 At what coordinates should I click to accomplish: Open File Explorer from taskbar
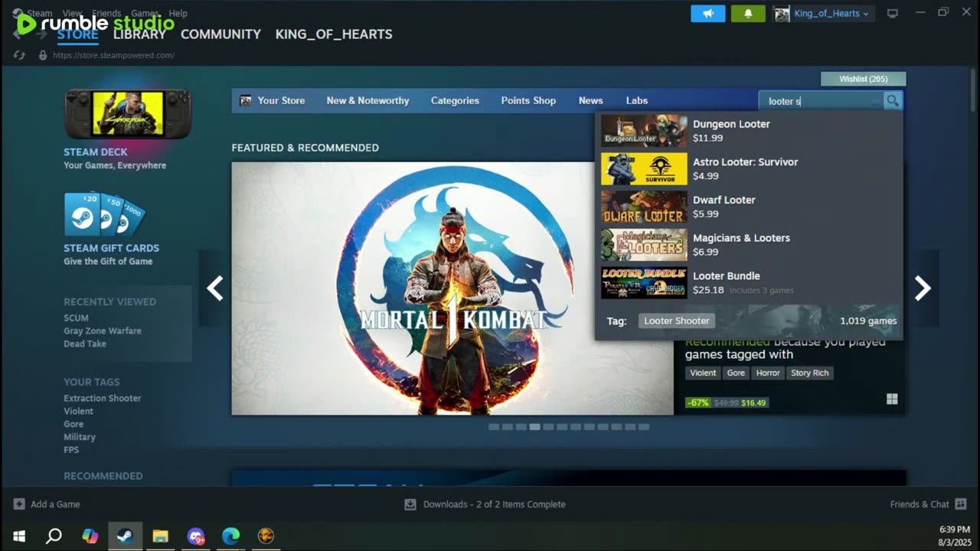(x=160, y=536)
